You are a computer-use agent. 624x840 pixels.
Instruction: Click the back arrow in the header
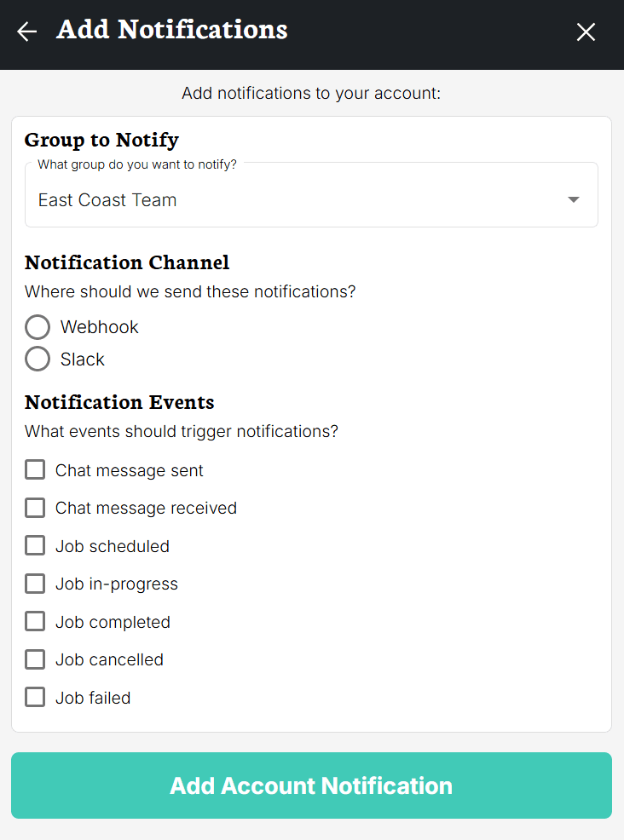pyautogui.click(x=26, y=32)
